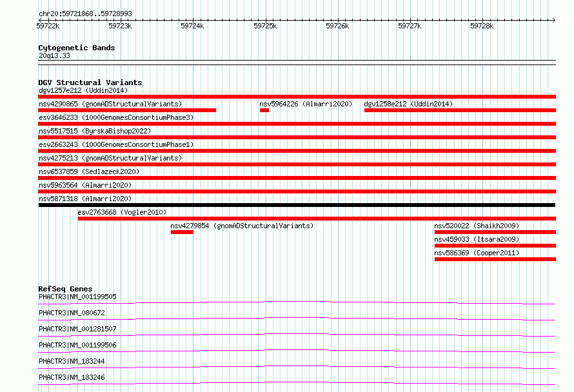Select nsv6537859 (Sedlazeck2020) variant
This screenshot has height=392, width=574.
click(x=89, y=171)
